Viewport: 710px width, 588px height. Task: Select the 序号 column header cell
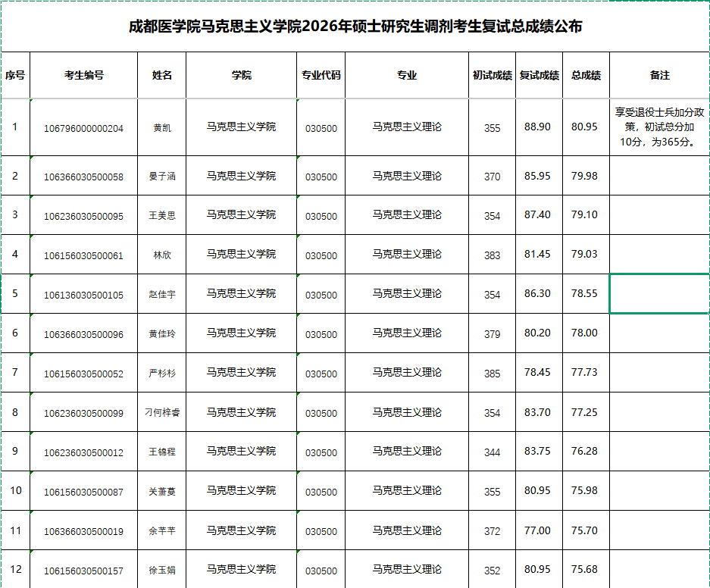click(x=15, y=75)
